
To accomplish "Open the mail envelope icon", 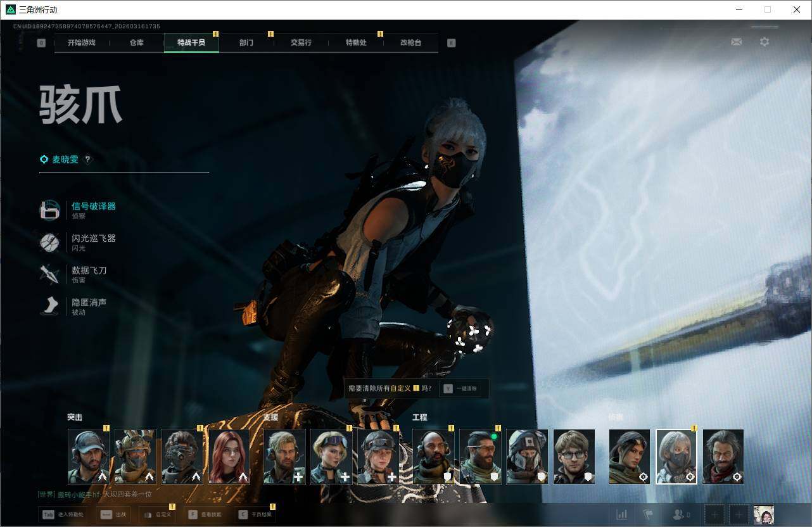I will tap(737, 42).
